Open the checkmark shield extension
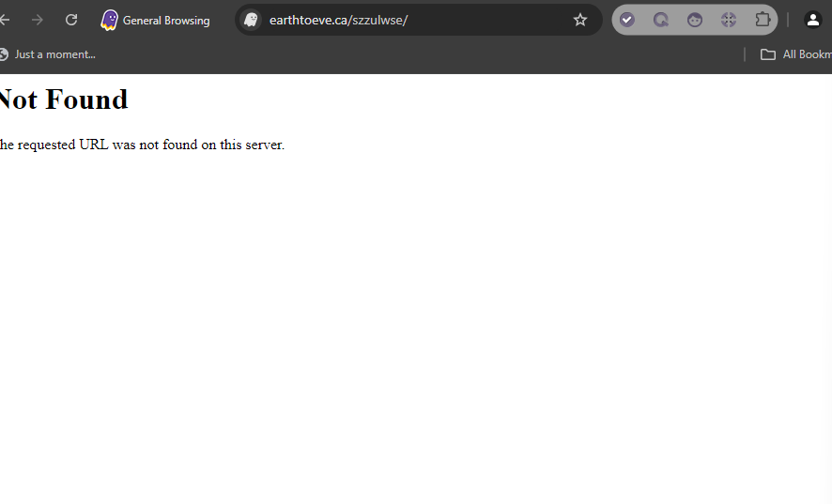Screen dimensions: 832x504 [x=627, y=20]
